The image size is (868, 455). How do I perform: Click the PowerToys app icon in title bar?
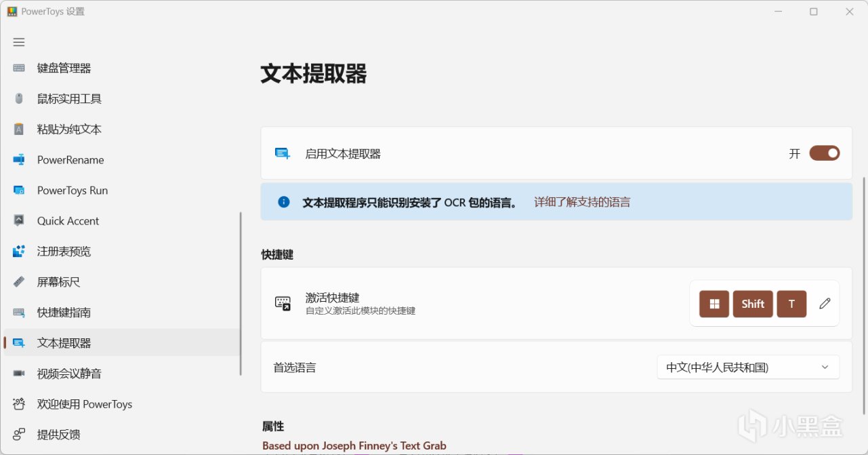pyautogui.click(x=12, y=12)
